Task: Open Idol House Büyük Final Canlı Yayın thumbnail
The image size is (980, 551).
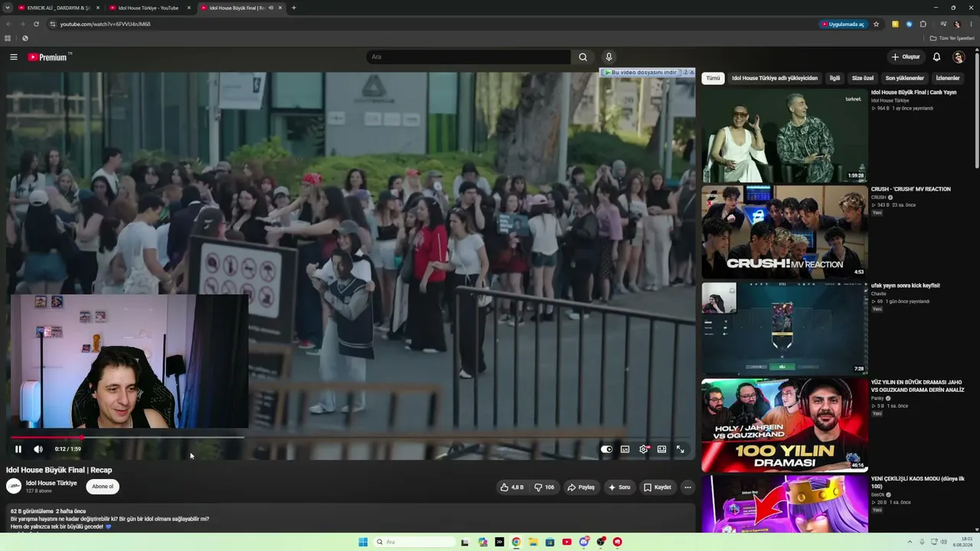Action: pos(785,135)
